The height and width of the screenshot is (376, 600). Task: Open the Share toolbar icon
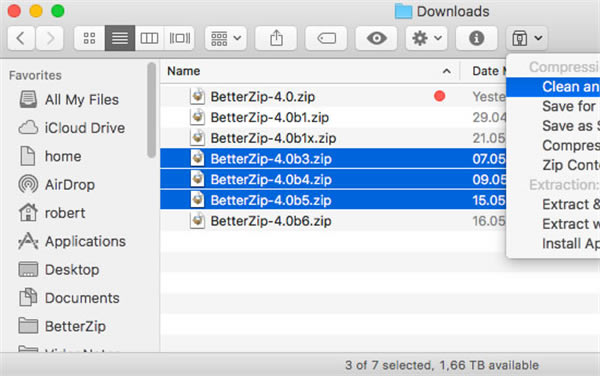point(276,38)
